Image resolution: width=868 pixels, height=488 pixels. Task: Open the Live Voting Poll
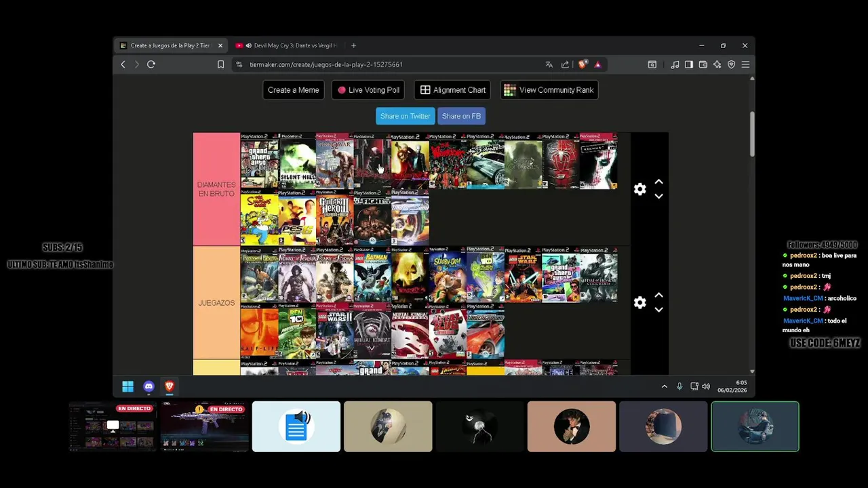click(x=369, y=90)
